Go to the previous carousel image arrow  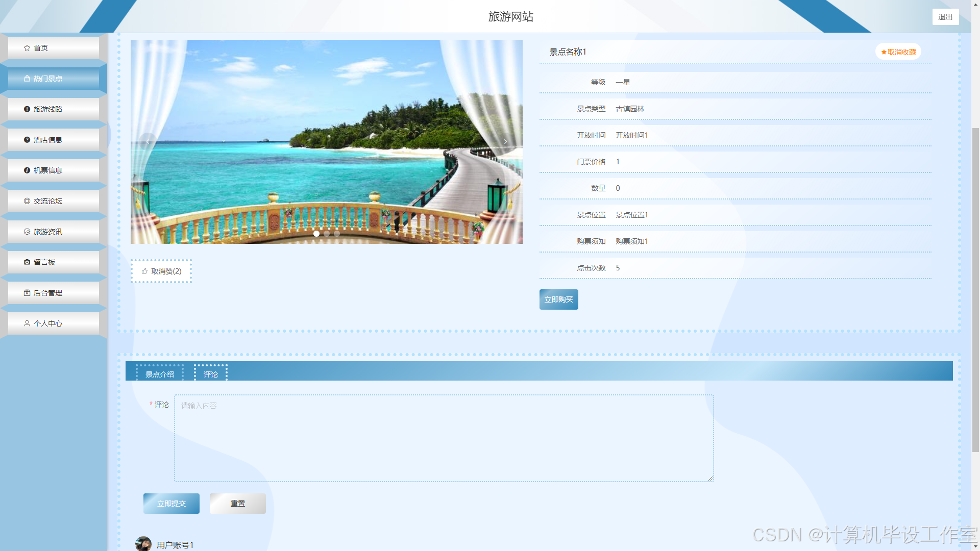pos(148,142)
